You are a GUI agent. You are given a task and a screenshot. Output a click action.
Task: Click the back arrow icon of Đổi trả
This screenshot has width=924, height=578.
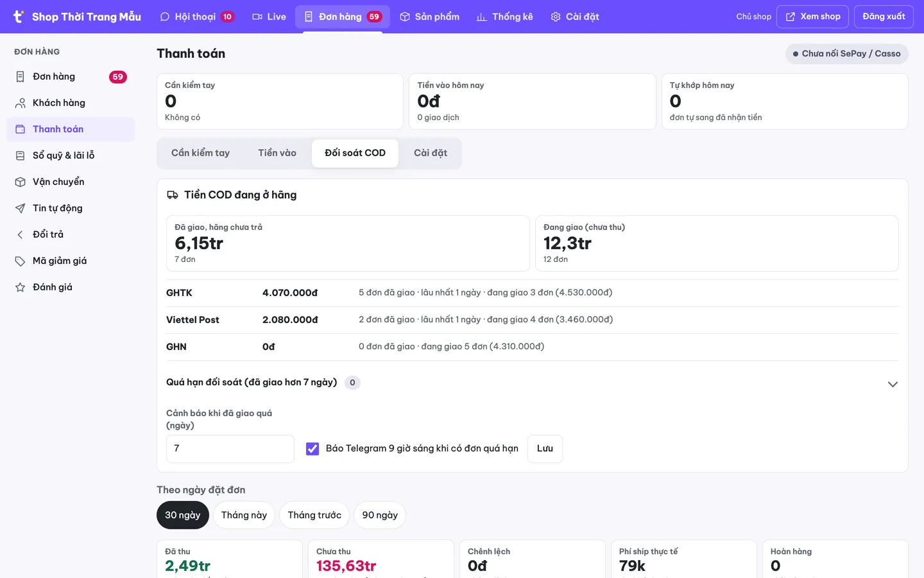click(20, 235)
